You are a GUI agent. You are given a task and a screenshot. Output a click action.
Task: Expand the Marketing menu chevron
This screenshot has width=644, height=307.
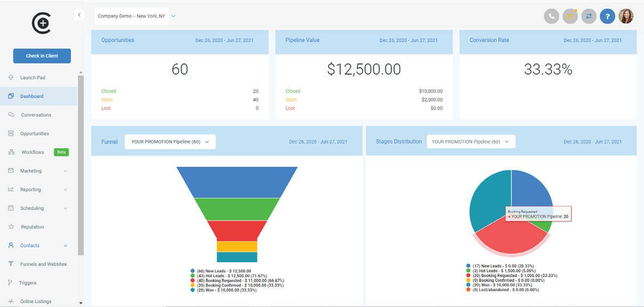click(x=66, y=171)
